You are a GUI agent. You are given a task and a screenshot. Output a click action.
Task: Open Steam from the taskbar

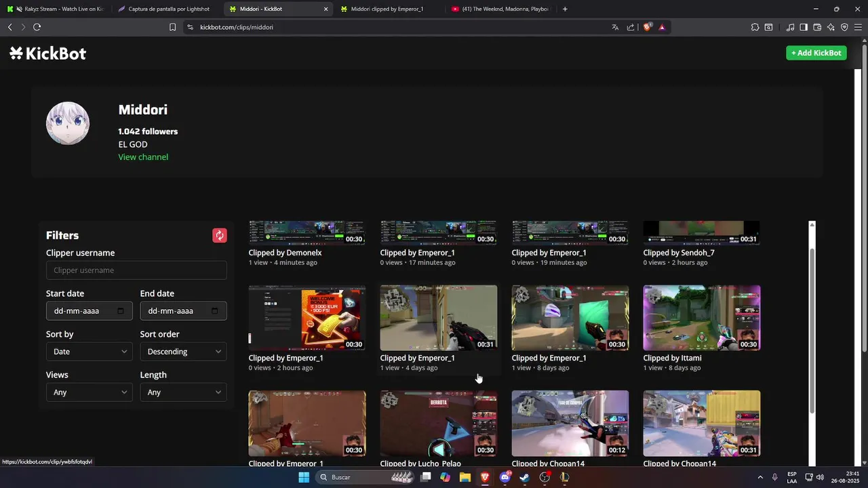(525, 477)
